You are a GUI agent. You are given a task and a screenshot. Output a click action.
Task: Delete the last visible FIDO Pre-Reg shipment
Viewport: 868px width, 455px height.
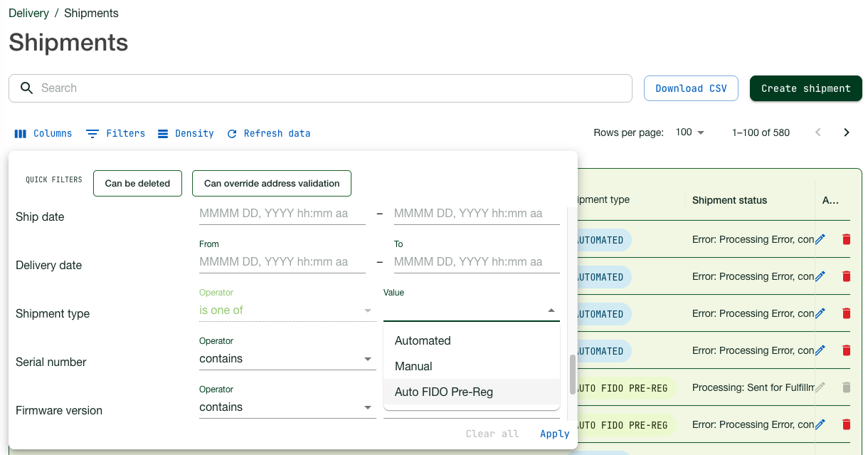[x=846, y=425]
